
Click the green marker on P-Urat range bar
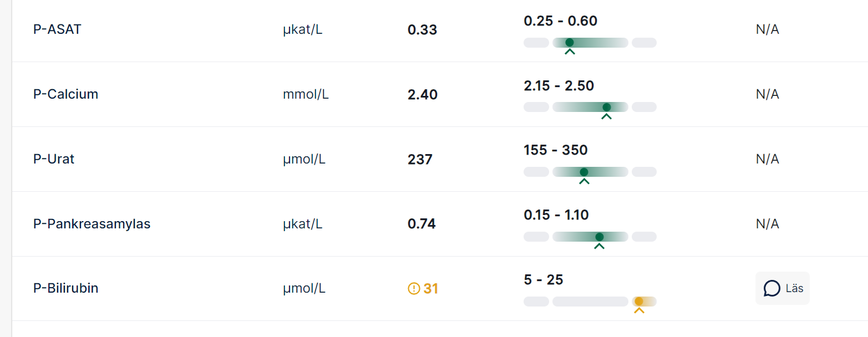click(x=584, y=172)
